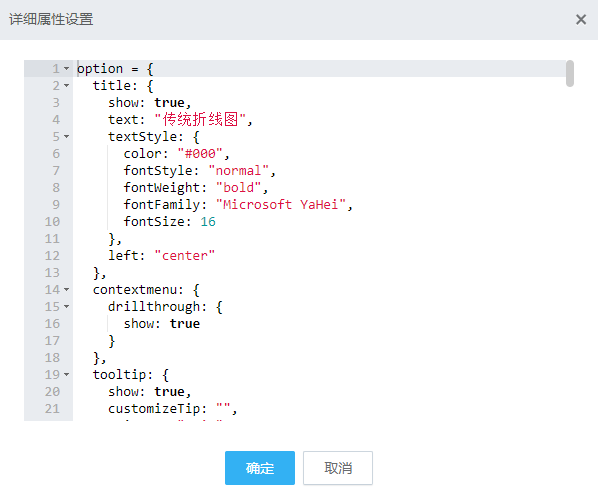This screenshot has height=494, width=598.
Task: Collapse the title block fold arrow on line 2
Action: click(x=66, y=85)
